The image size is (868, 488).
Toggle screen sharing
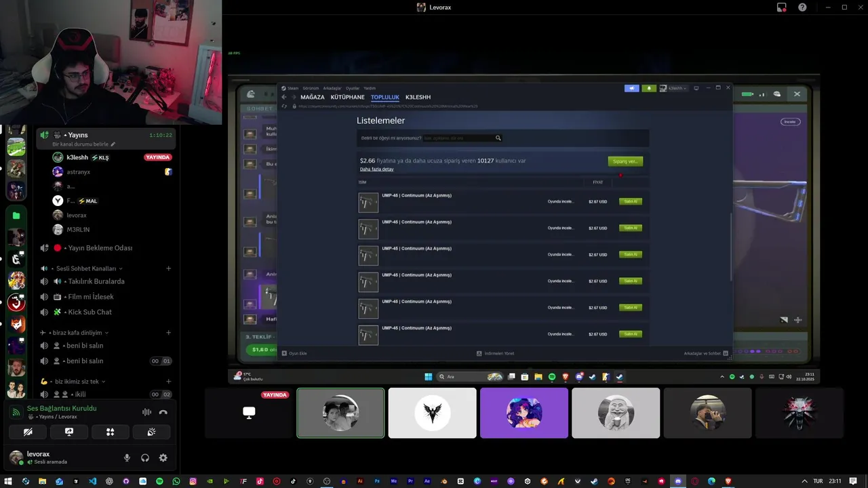68,432
